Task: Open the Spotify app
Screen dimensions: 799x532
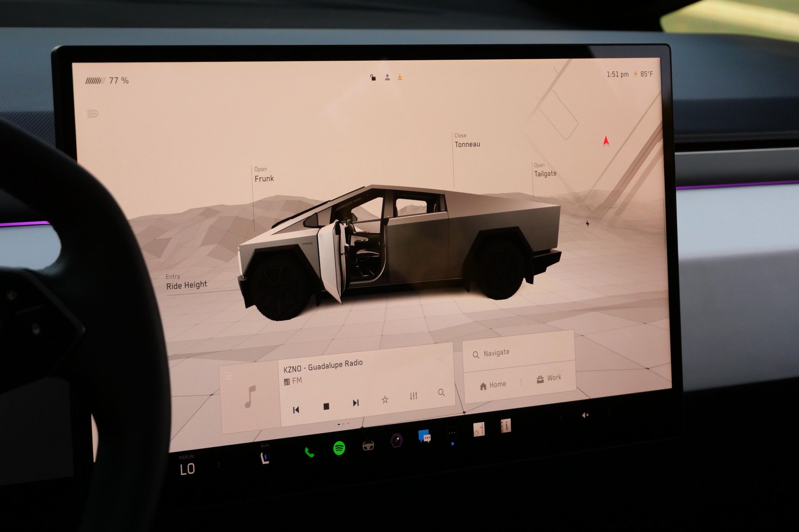Action: tap(339, 448)
